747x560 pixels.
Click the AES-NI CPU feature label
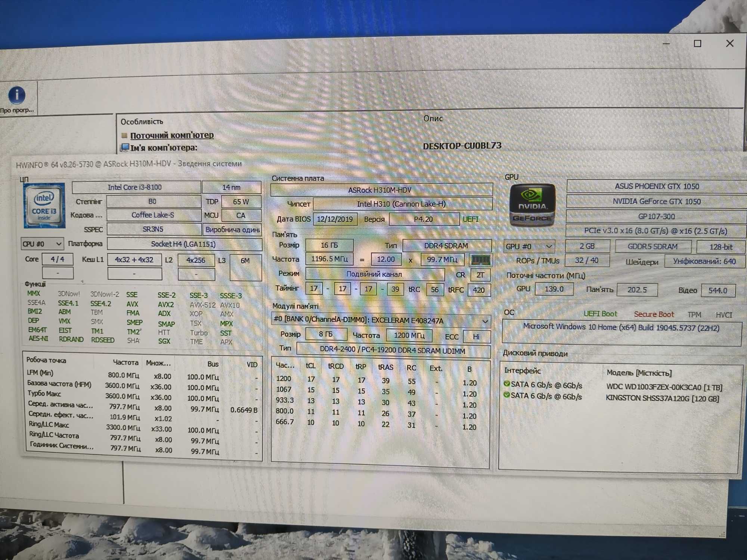click(x=38, y=338)
